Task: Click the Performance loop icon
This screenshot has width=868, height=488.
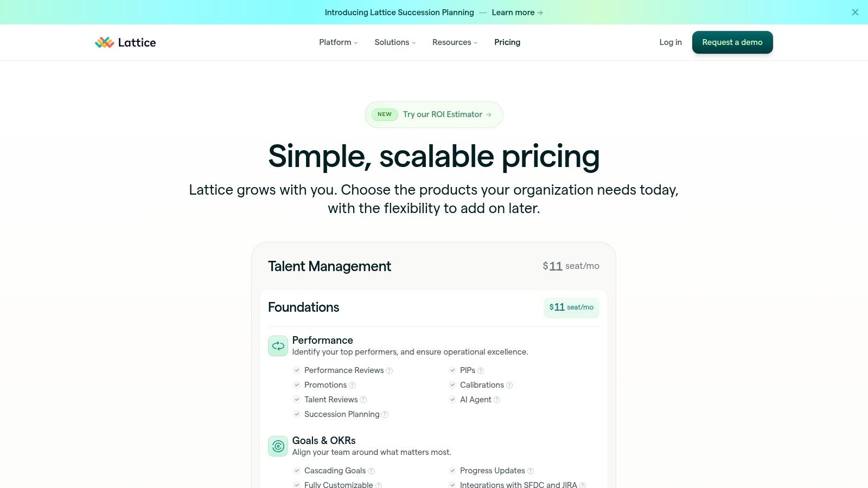Action: click(278, 345)
